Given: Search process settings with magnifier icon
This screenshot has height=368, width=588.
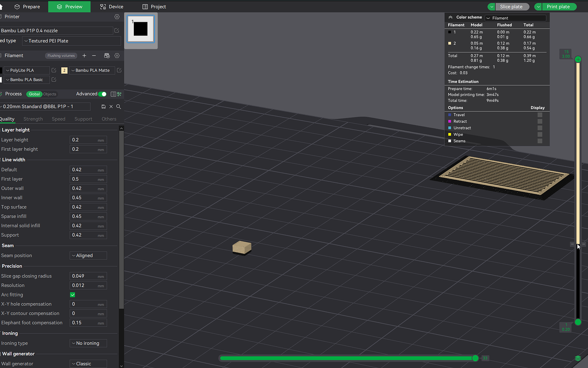Looking at the screenshot, I should click(119, 106).
